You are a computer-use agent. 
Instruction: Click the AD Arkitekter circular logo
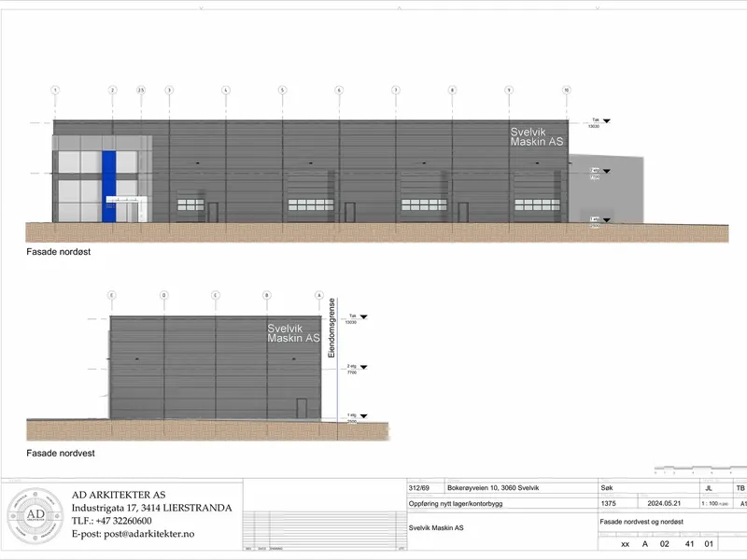tap(35, 516)
